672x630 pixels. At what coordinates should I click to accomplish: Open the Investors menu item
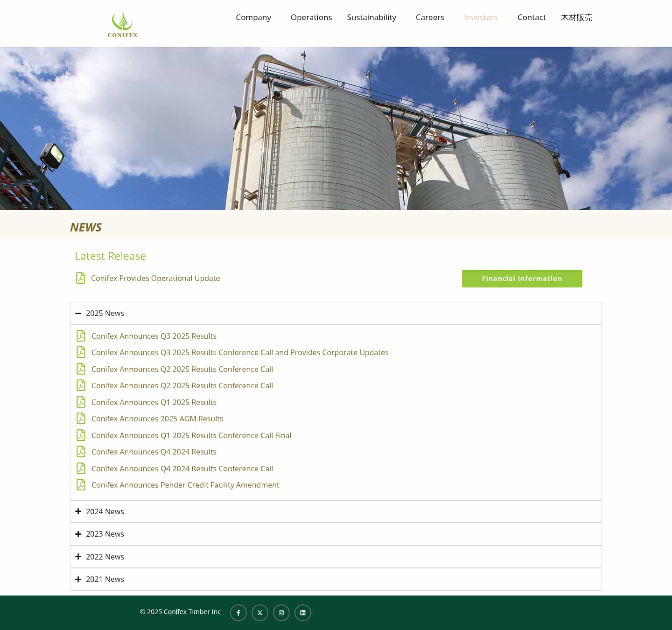(x=481, y=17)
